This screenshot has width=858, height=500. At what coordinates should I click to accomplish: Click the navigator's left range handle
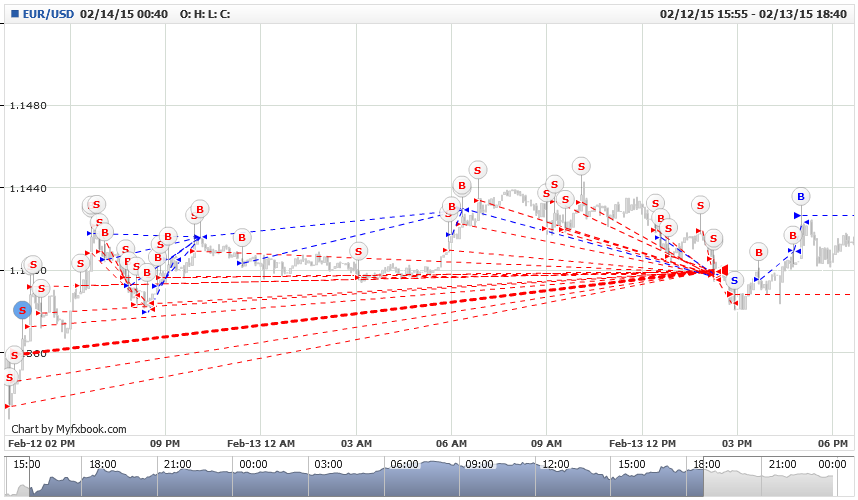point(29,476)
